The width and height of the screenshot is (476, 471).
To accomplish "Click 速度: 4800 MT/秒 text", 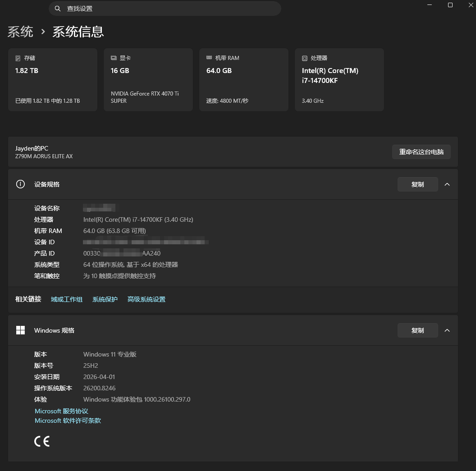I will (227, 101).
